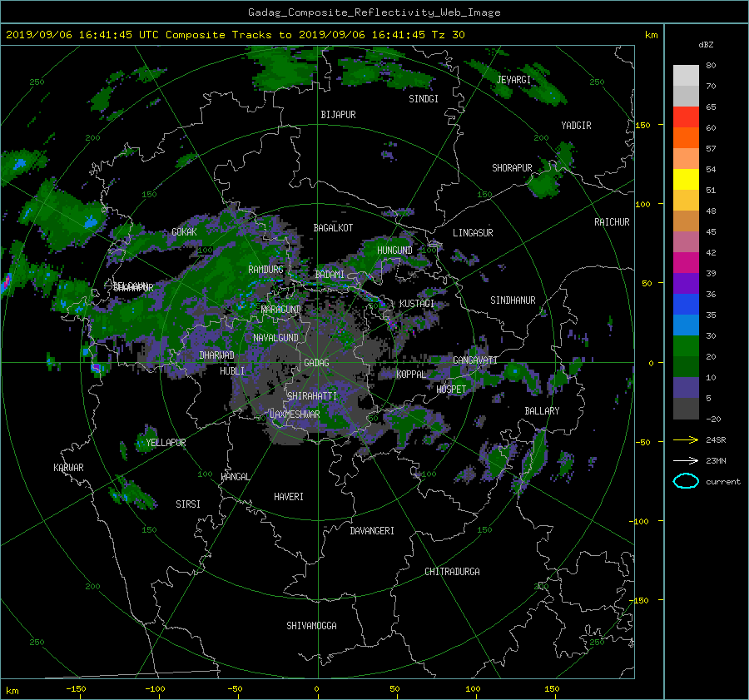Click the BADAMI city label
Viewport: 749px width, 700px height.
[330, 275]
